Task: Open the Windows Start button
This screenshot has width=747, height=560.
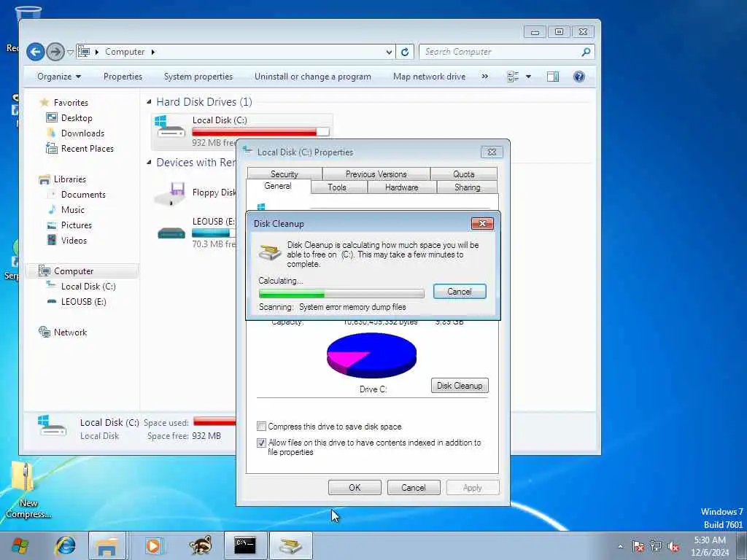Action: [x=20, y=545]
